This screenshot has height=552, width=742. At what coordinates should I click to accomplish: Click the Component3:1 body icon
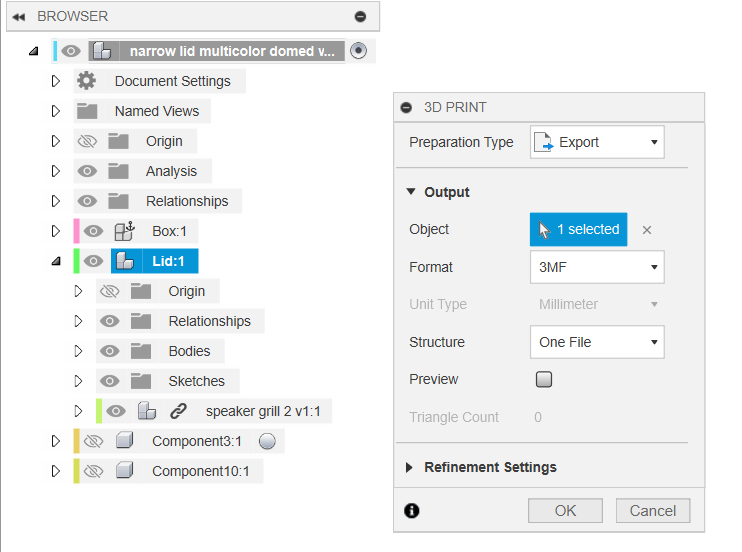tap(124, 441)
